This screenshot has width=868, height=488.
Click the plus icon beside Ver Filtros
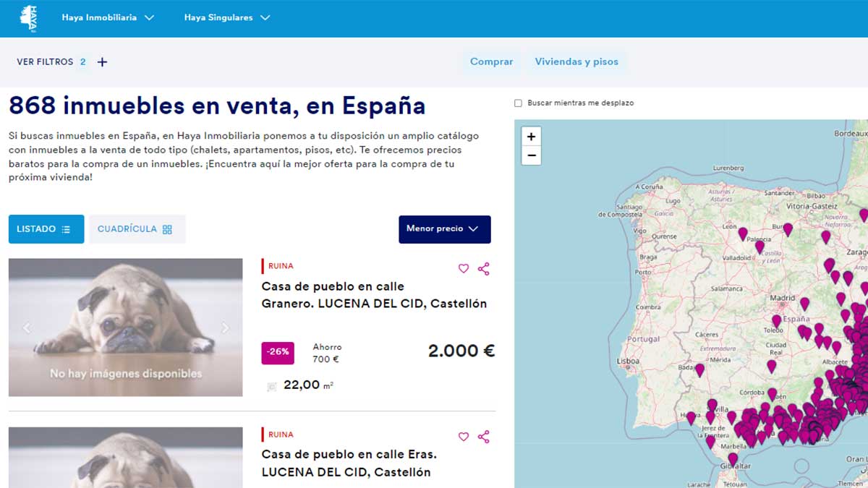click(x=102, y=62)
